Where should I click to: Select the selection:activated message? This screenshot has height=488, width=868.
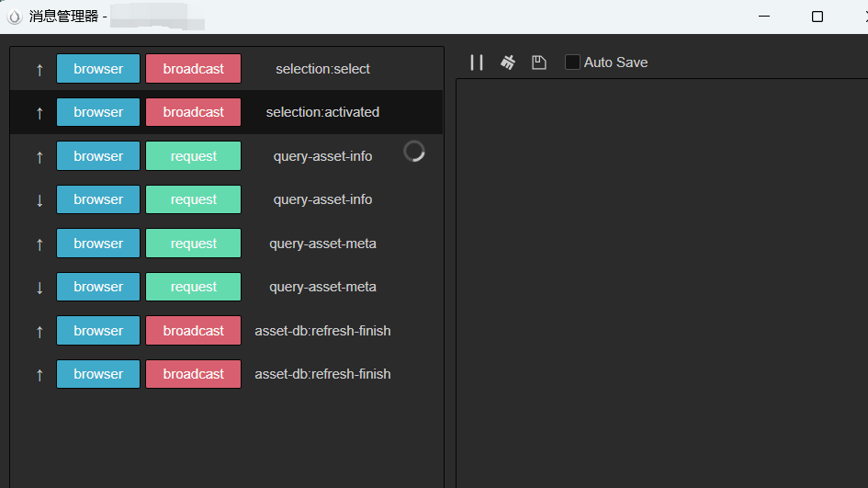[322, 112]
